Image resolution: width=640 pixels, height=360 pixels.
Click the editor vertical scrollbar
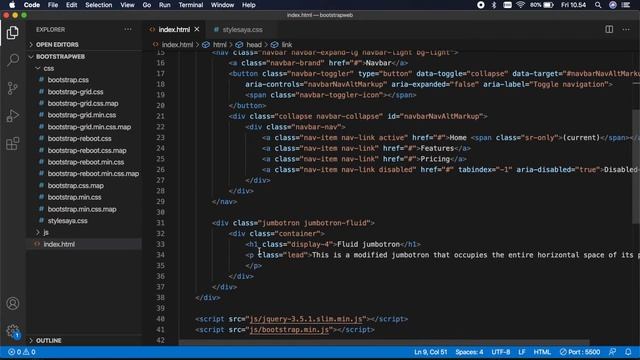636,167
